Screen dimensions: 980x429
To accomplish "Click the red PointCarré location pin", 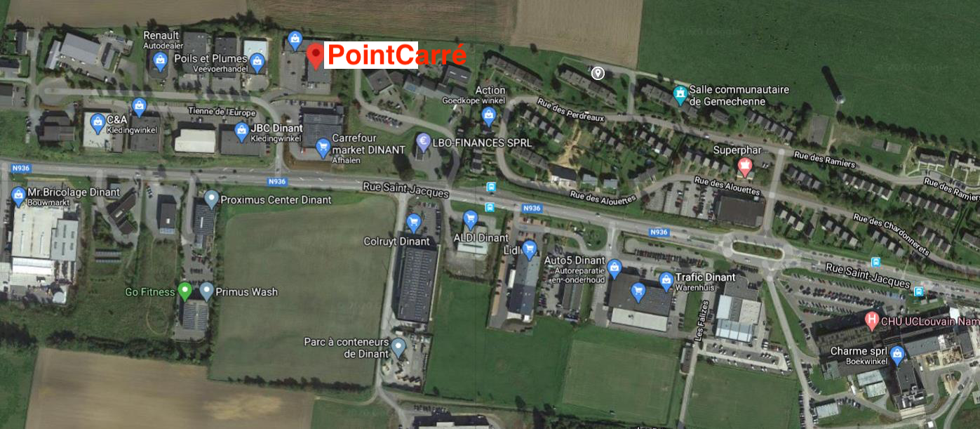I will tap(316, 55).
